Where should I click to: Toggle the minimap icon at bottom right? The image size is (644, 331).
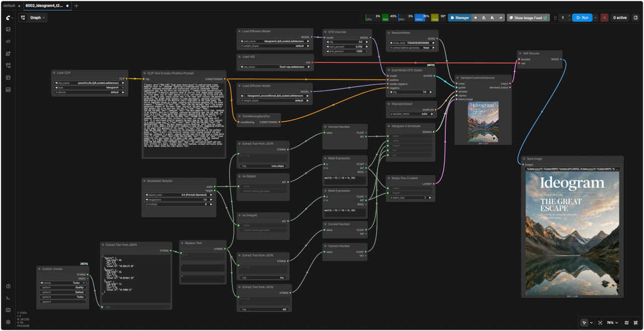626,322
